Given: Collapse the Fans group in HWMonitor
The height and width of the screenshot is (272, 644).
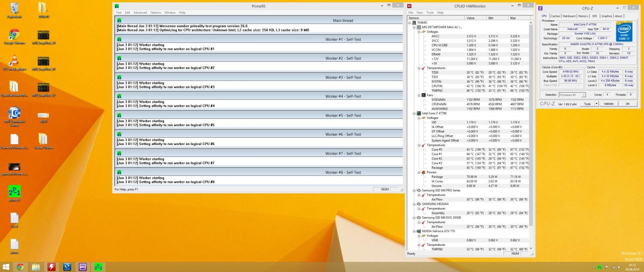Looking at the screenshot, I should coord(419,95).
